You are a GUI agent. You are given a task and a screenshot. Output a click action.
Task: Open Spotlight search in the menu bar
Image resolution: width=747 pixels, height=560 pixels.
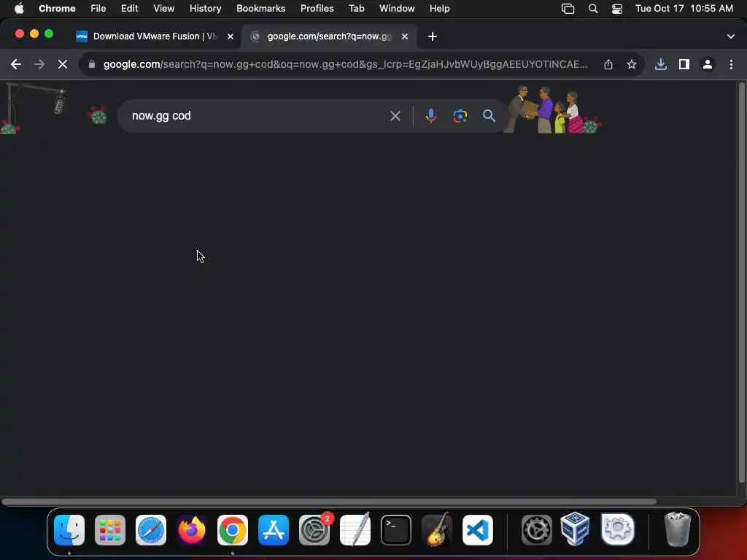coord(593,9)
